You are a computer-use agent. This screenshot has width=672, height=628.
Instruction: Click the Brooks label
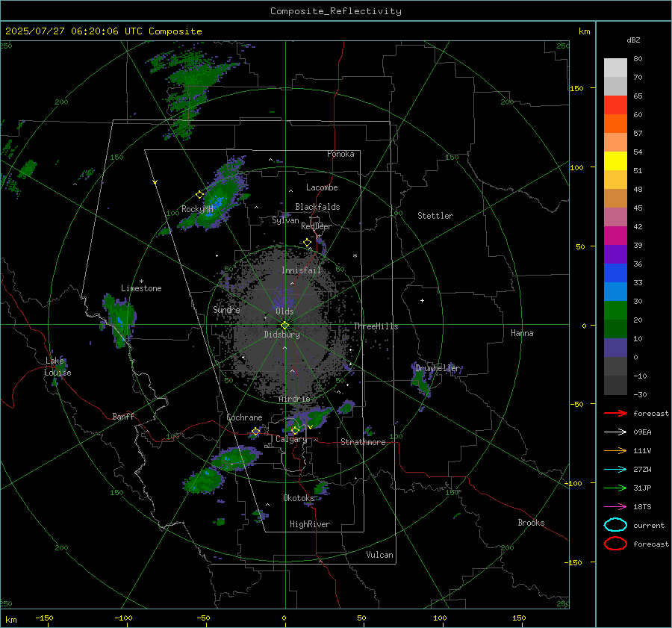pyautogui.click(x=531, y=523)
